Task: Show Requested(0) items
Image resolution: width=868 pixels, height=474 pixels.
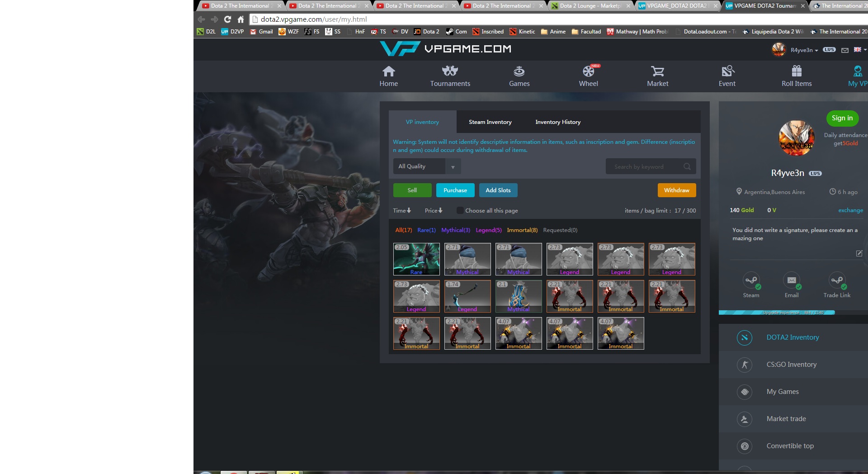Action: tap(560, 230)
